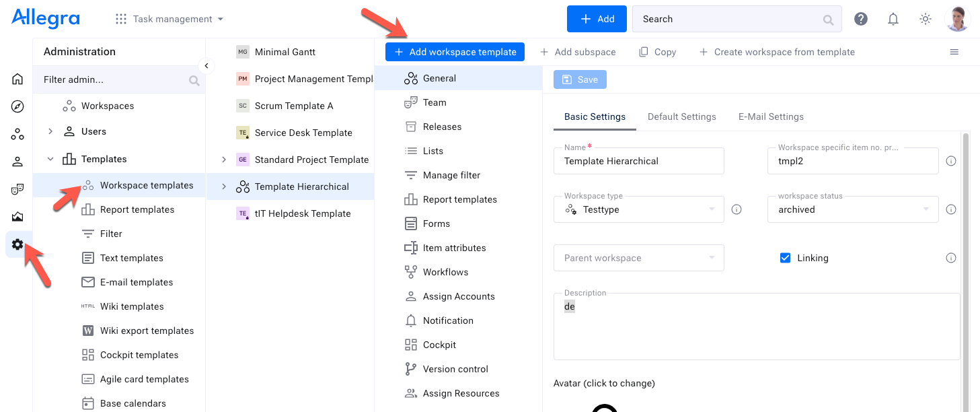980x412 pixels.
Task: Open the compass icon in left sidebar
Action: pos(17,106)
